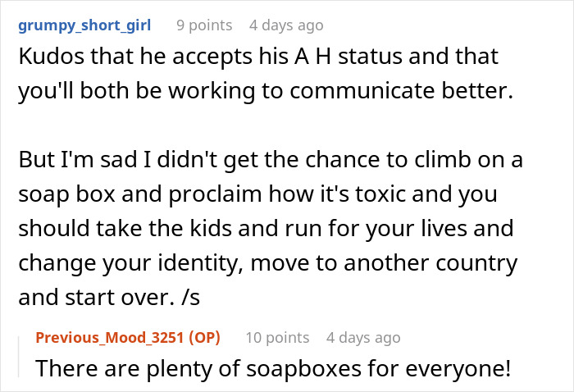
Task: Click the reply text about soapboxes for everyone
Action: [x=273, y=368]
